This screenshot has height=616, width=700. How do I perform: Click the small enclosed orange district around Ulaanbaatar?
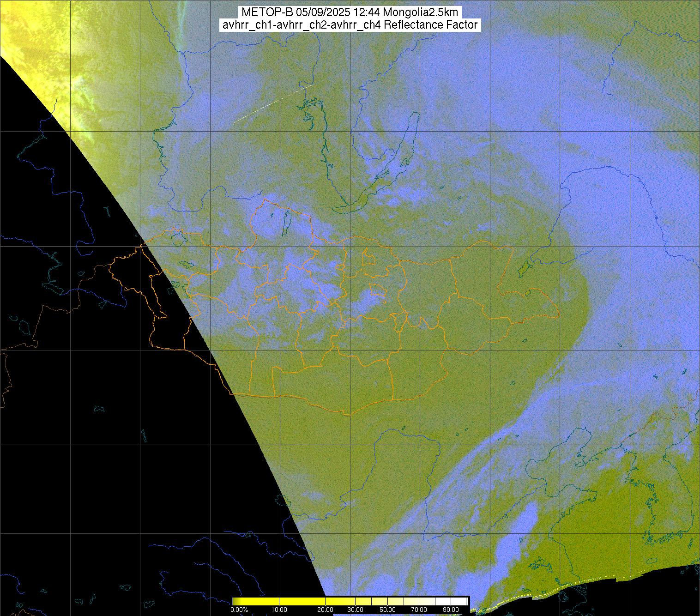click(x=378, y=290)
